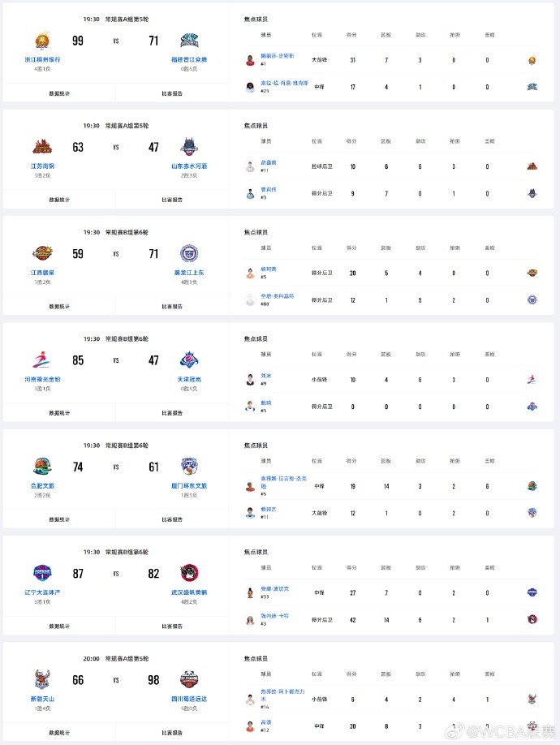
Task: Open 数据统计 for the 74 vs 61 match
Action: (59, 519)
